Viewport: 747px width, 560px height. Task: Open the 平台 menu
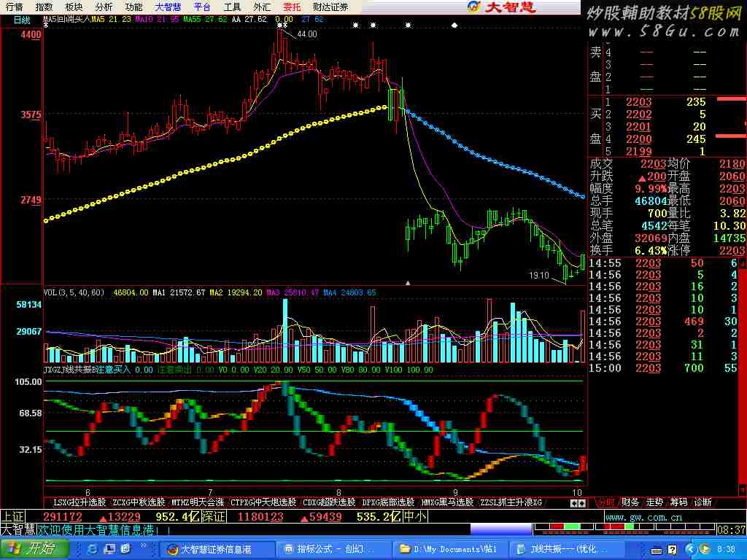202,7
